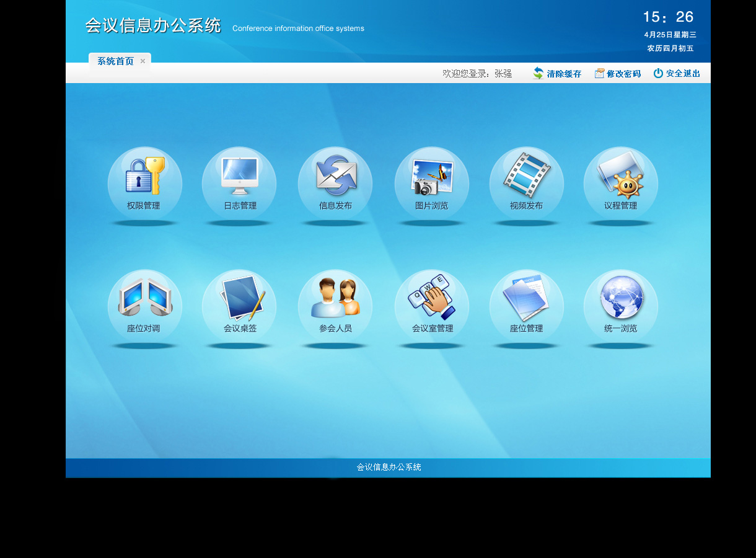The width and height of the screenshot is (756, 558).
Task: Click the 参会人员 label
Action: coord(335,329)
